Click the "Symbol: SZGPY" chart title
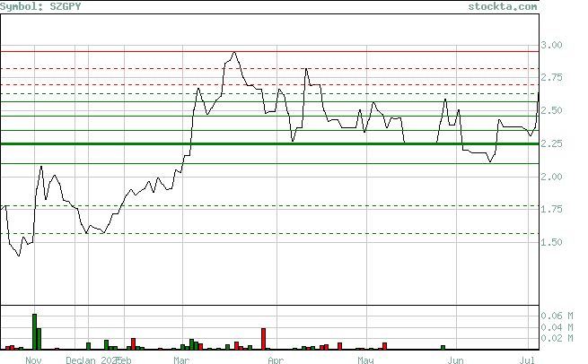The height and width of the screenshot is (364, 588). pos(40,6)
